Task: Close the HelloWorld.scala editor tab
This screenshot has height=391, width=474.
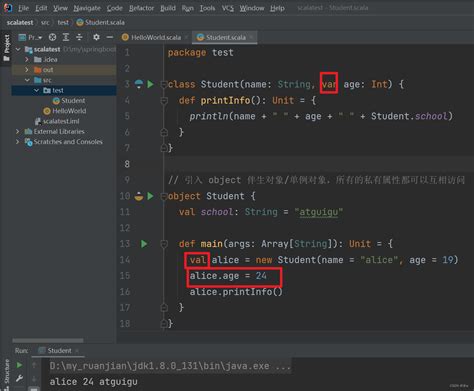Action: tap(186, 37)
